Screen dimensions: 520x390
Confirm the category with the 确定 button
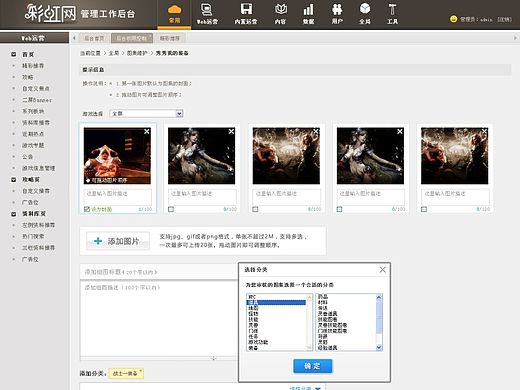[x=313, y=366]
